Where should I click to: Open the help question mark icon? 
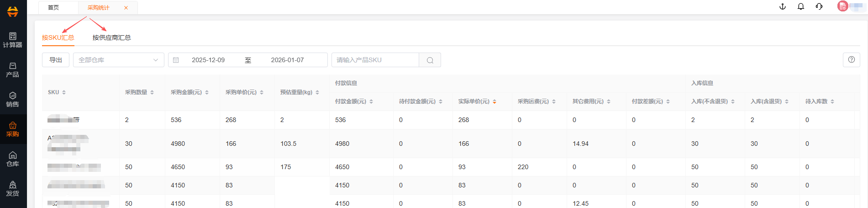tap(852, 60)
